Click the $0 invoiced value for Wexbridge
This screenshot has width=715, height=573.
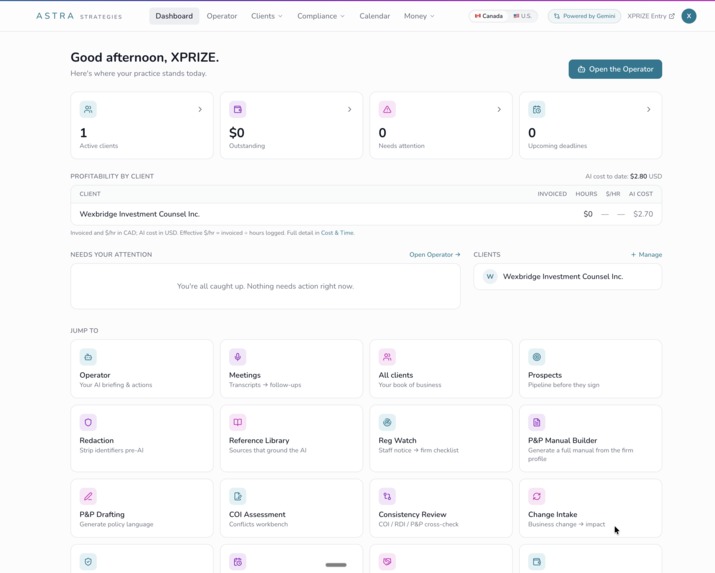pos(588,214)
